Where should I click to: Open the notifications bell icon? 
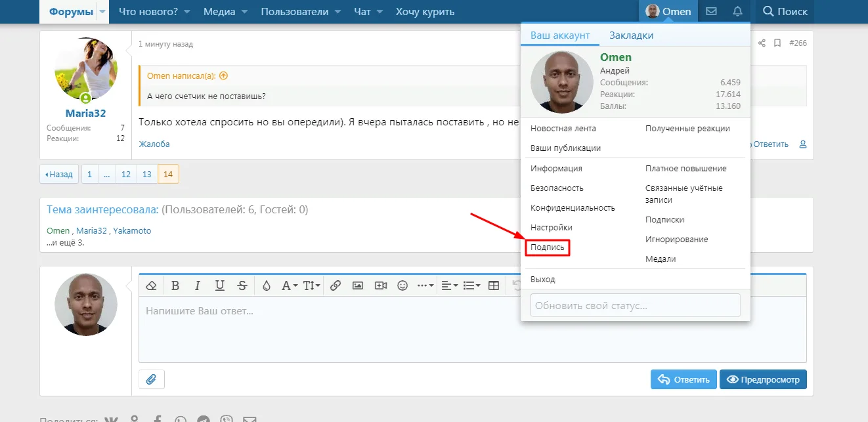(737, 11)
